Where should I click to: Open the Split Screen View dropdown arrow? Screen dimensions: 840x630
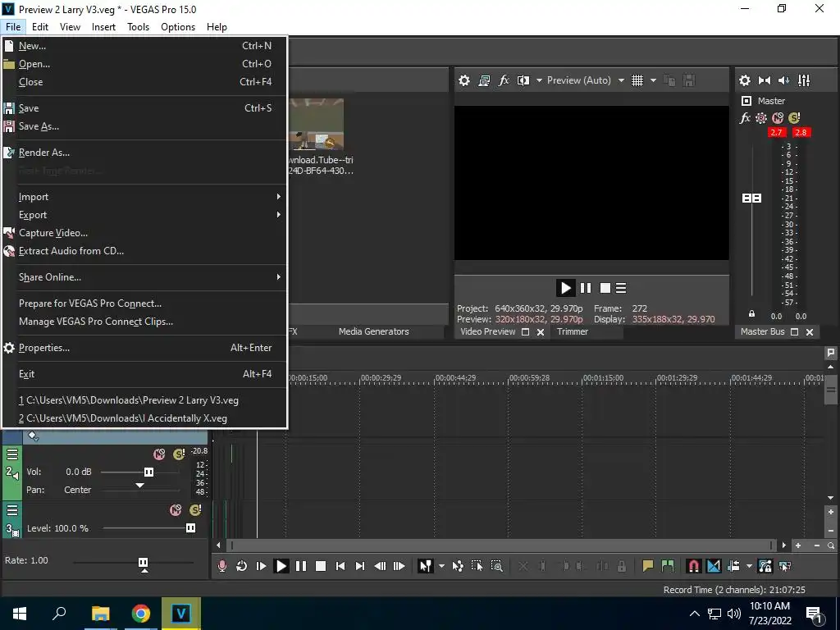click(539, 80)
